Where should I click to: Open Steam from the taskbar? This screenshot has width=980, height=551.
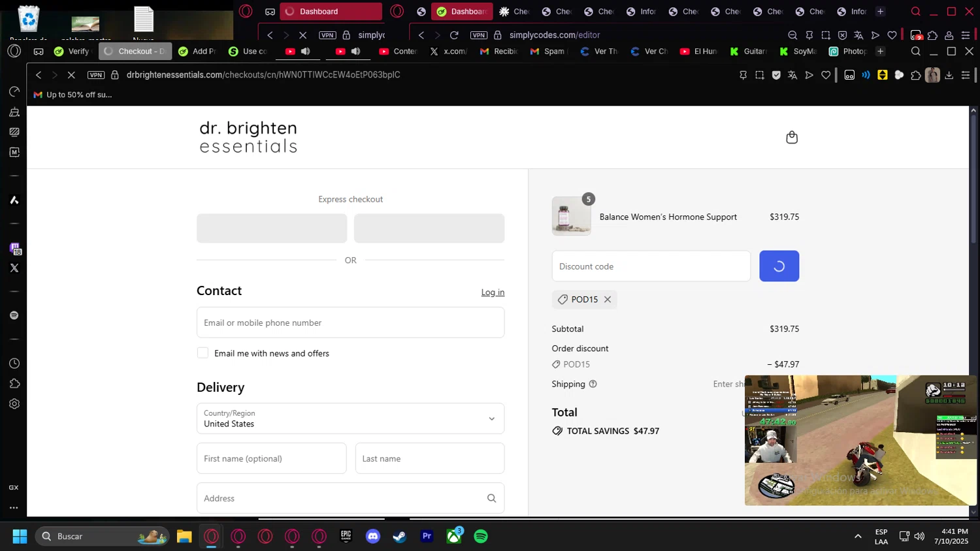(x=400, y=537)
